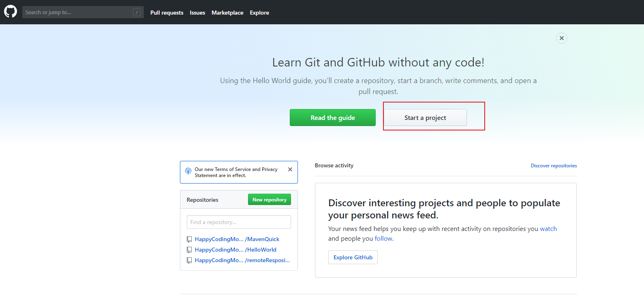The height and width of the screenshot is (297, 644).
Task: Open HappyCodingMo.../MavenQuick repository
Action: pos(237,239)
